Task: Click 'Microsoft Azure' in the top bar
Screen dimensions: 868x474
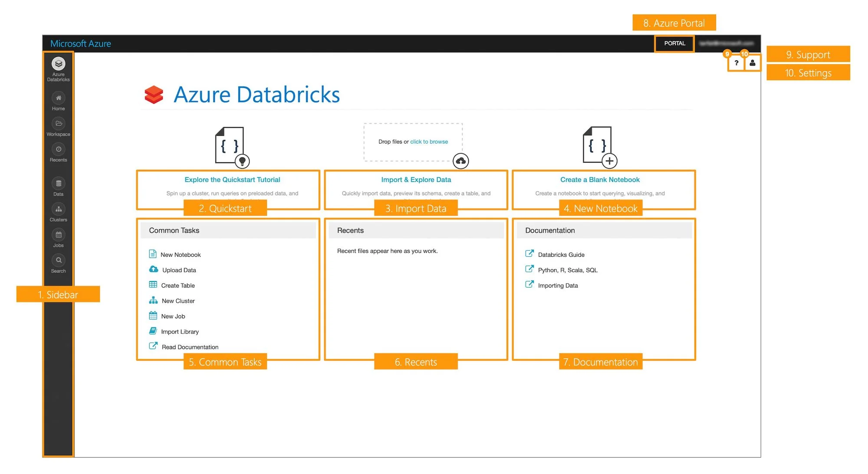Action: (81, 43)
